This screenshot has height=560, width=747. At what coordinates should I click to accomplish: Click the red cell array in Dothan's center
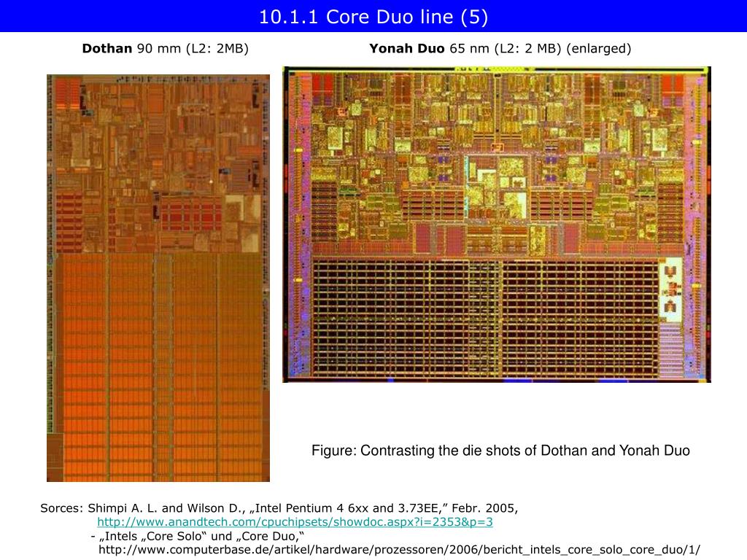pyautogui.click(x=190, y=215)
